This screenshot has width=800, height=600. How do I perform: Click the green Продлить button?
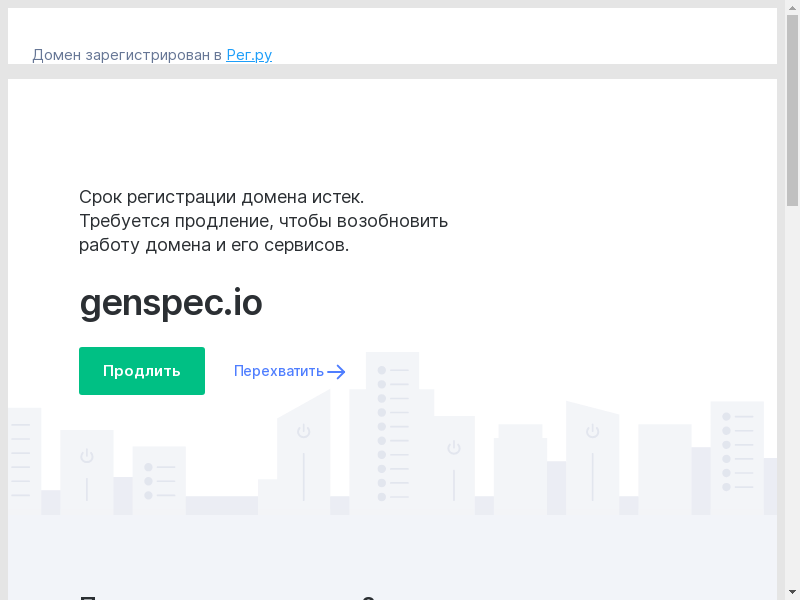[142, 371]
